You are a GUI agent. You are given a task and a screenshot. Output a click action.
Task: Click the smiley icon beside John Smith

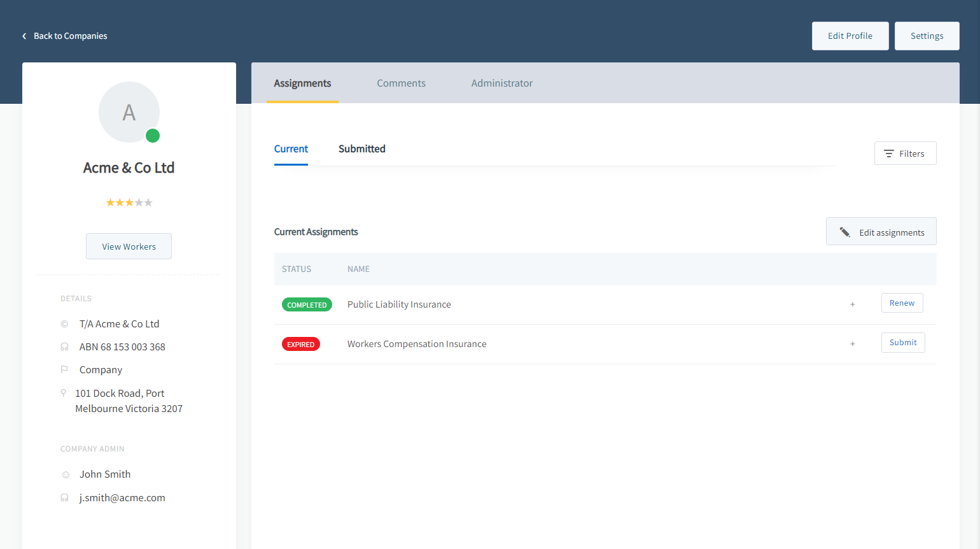pos(66,474)
